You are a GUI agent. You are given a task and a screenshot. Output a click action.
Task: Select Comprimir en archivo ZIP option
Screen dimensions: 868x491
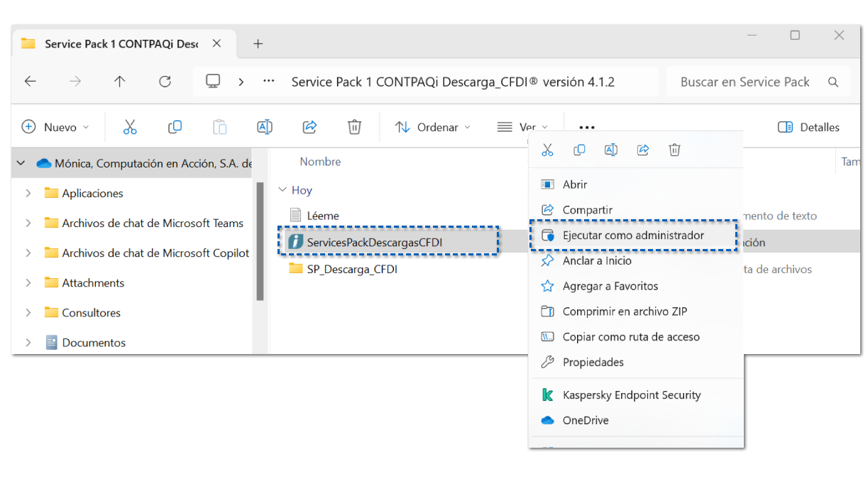[625, 311]
